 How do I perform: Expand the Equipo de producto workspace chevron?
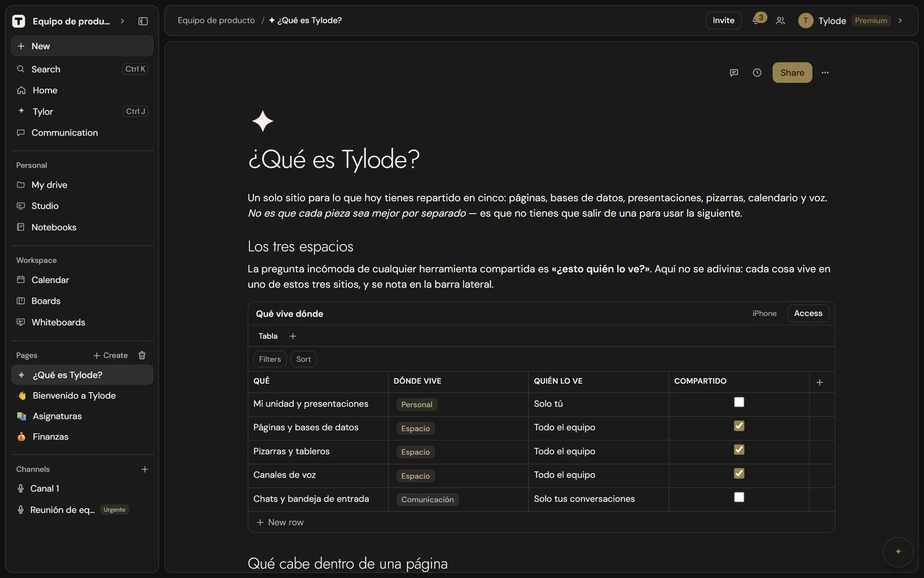coord(122,21)
